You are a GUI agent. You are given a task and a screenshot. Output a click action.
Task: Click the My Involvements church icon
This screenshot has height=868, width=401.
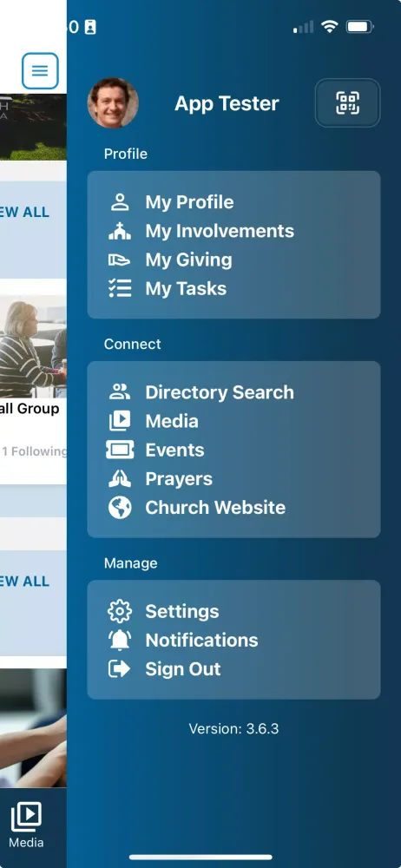coord(120,231)
